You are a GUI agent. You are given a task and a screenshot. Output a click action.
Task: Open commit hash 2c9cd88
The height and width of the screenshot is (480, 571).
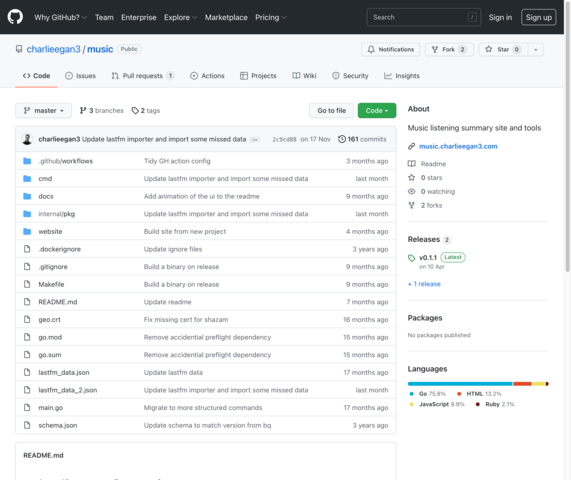coord(284,139)
